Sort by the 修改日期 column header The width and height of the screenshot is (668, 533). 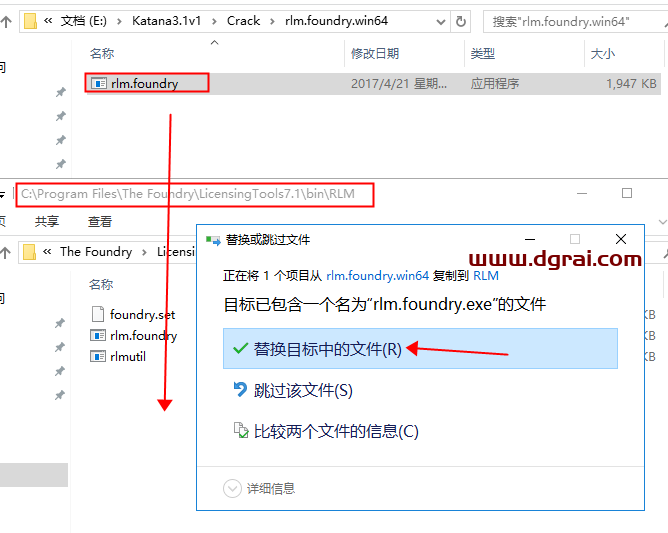click(x=375, y=54)
